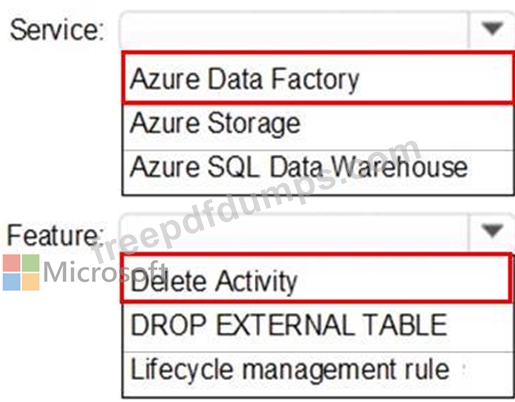Click the blue square of Microsoft logo
Image resolution: width=515 pixels, height=402 pixels.
pyautogui.click(x=12, y=282)
